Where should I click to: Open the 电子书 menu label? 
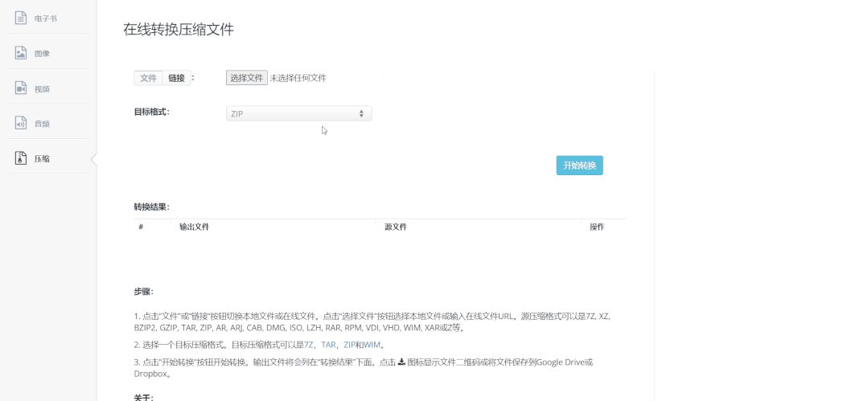[x=45, y=18]
